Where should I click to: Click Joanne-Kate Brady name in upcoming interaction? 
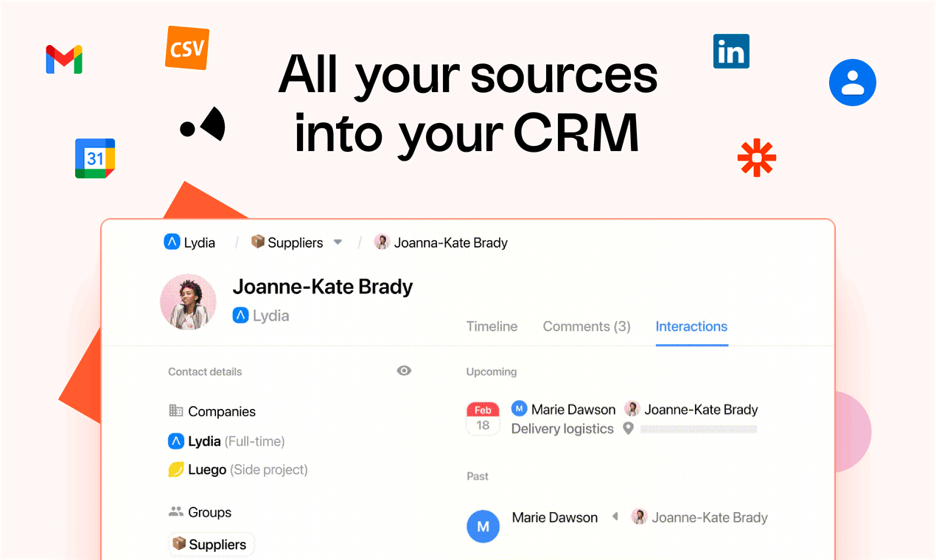point(701,409)
